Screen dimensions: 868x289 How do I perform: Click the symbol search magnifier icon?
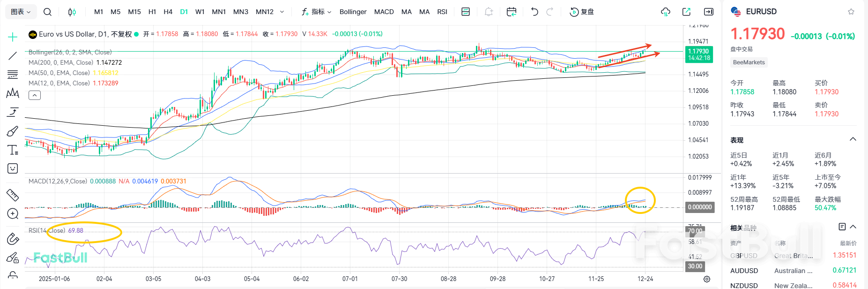click(x=47, y=12)
